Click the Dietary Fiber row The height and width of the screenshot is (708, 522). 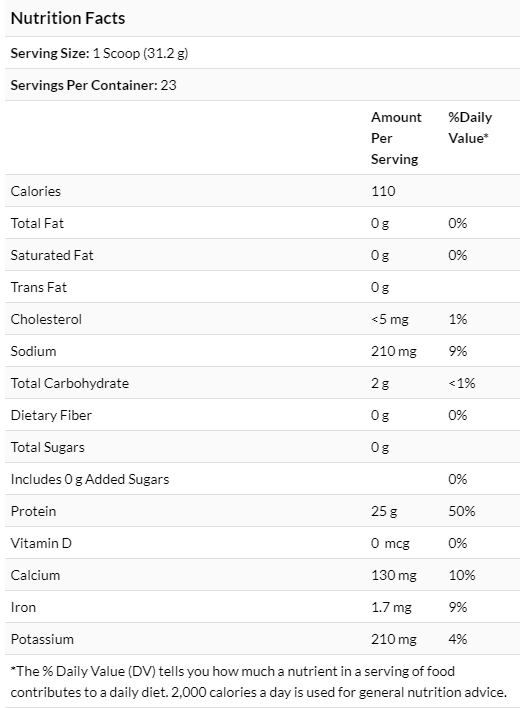262,415
